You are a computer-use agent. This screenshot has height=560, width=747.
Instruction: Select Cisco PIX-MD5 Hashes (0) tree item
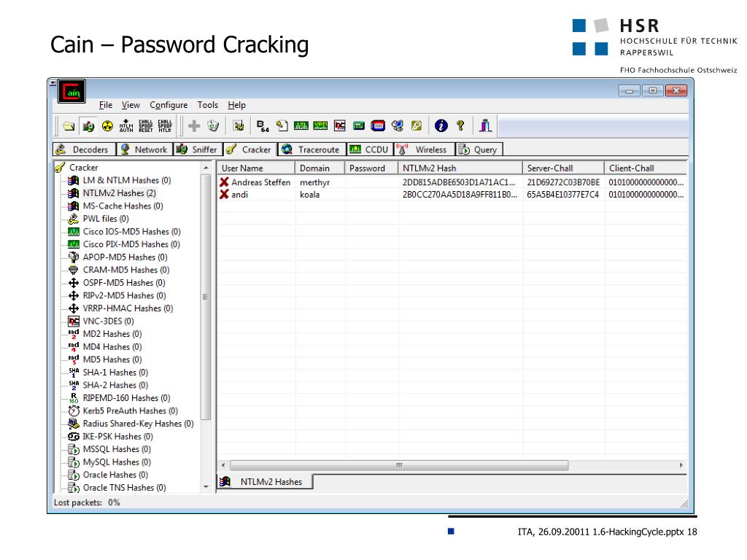click(131, 245)
